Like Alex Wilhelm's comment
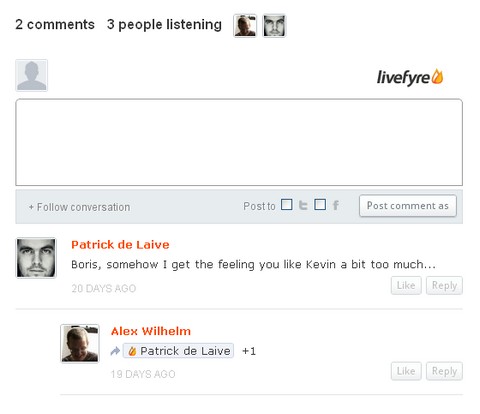The width and height of the screenshot is (480, 414). coord(406,371)
